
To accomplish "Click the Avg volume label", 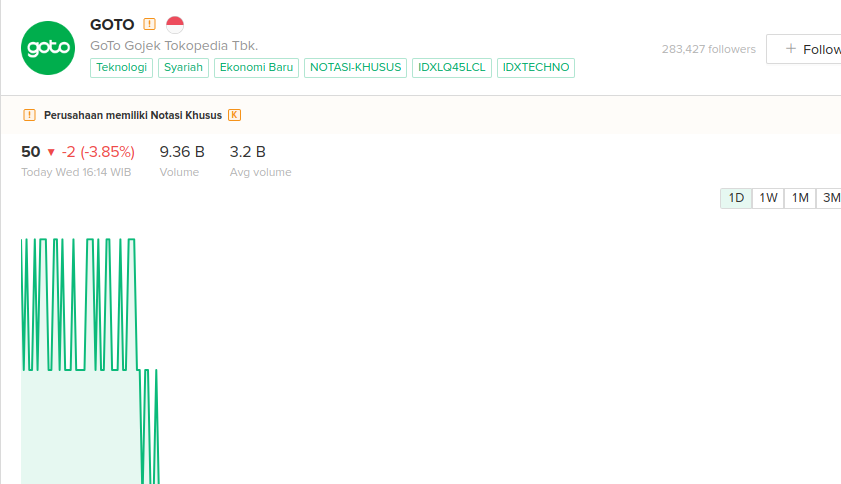I will (x=260, y=172).
